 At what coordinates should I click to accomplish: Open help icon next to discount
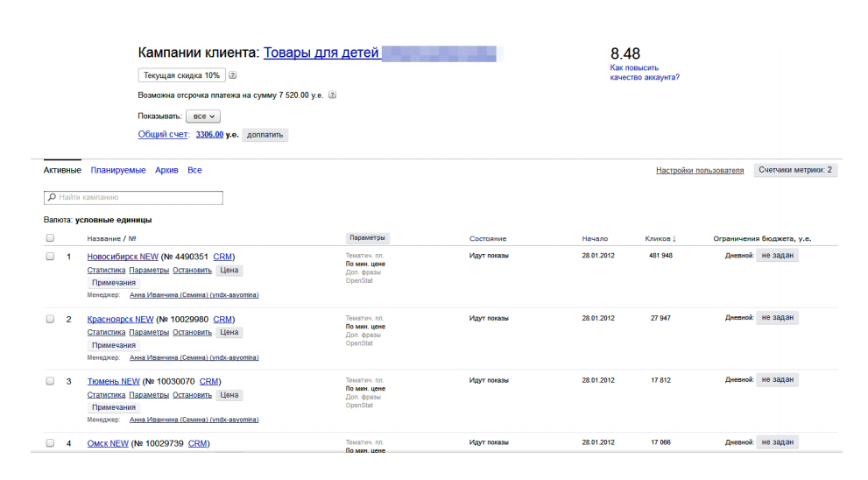233,74
